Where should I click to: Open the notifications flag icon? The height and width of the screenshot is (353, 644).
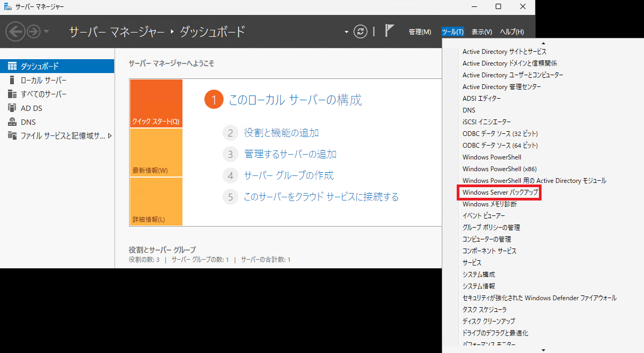pyautogui.click(x=389, y=31)
